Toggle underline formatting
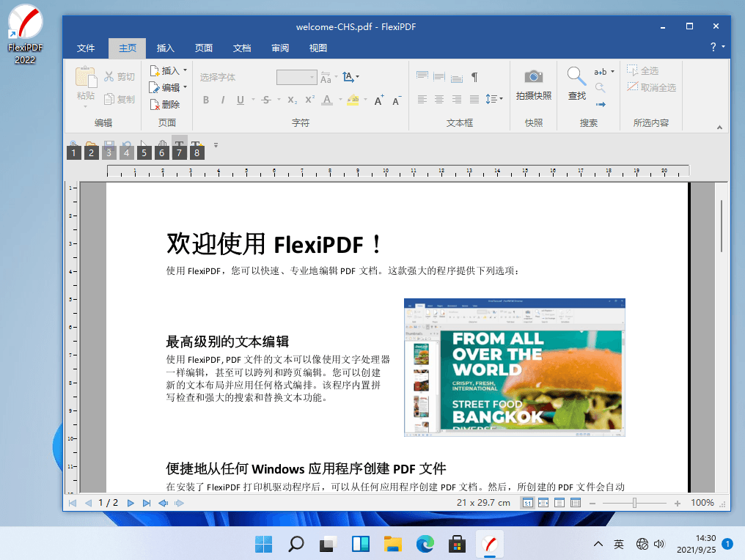 tap(241, 100)
